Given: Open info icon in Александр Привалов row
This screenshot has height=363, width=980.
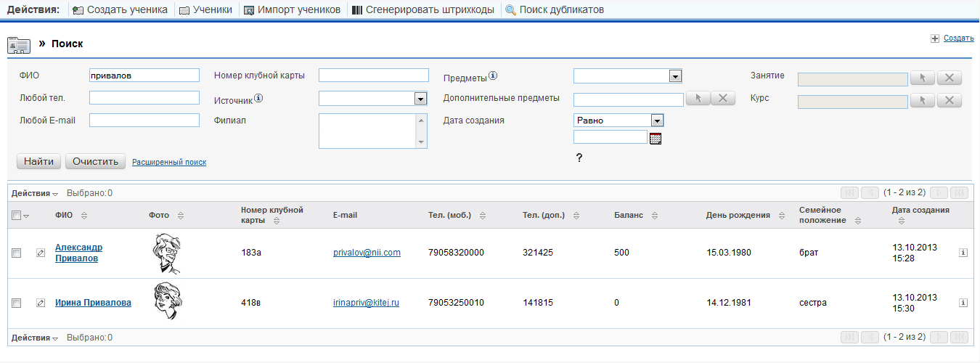Looking at the screenshot, I should pyautogui.click(x=963, y=253).
